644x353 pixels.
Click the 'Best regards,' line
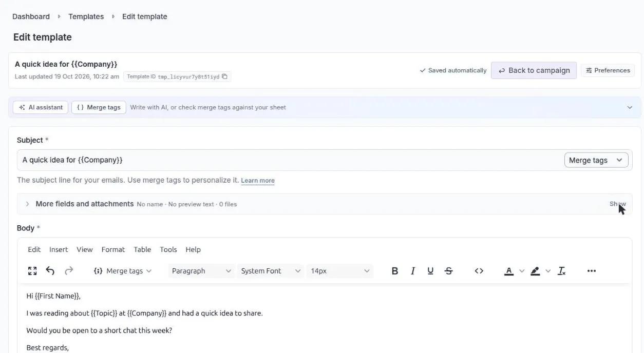[48, 348]
